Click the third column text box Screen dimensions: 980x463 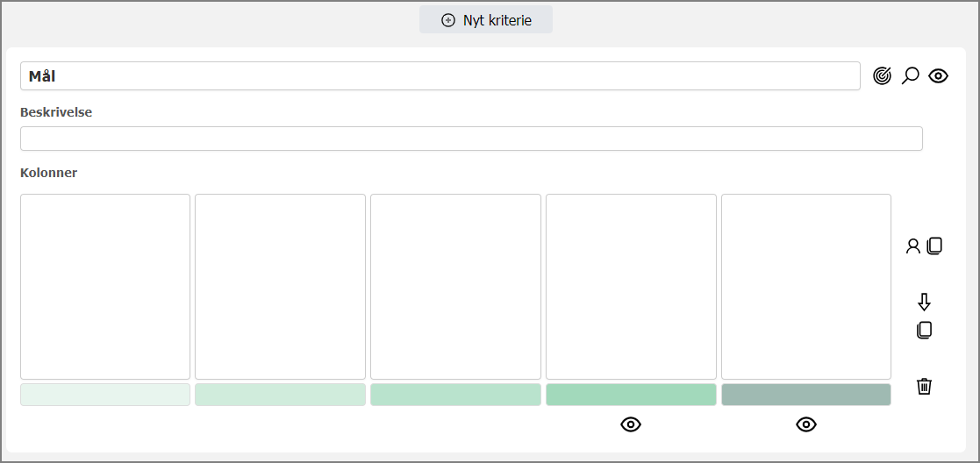tap(455, 287)
